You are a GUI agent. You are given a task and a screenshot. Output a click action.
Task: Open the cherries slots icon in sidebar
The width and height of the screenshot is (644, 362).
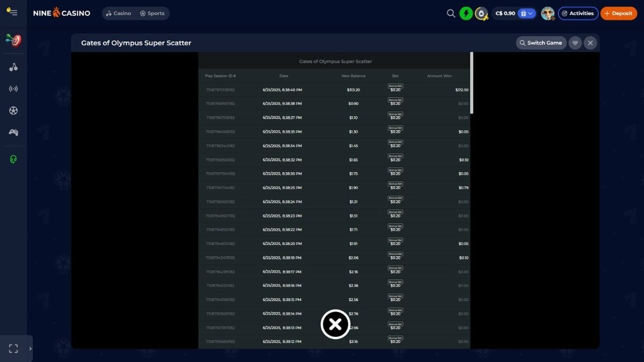point(13,67)
